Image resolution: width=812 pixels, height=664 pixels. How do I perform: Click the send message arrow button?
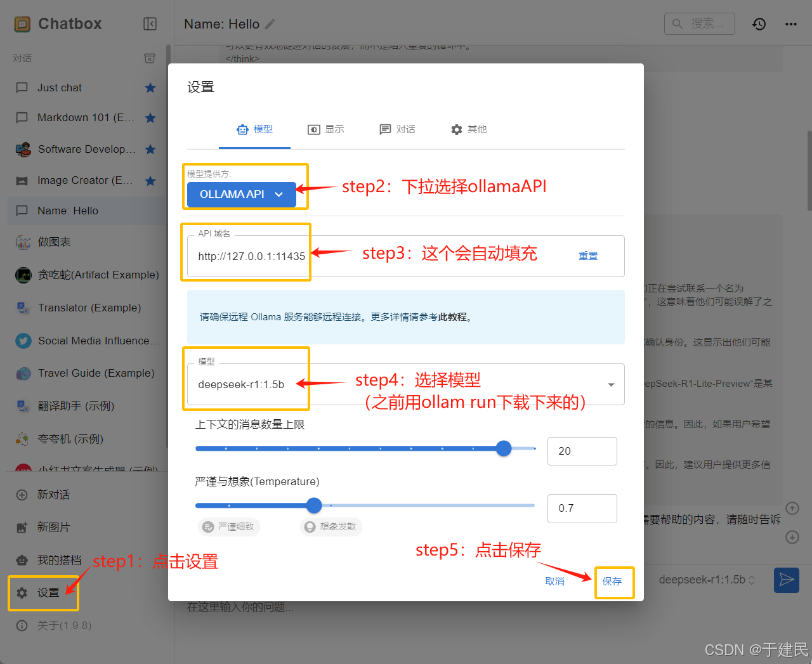(787, 580)
